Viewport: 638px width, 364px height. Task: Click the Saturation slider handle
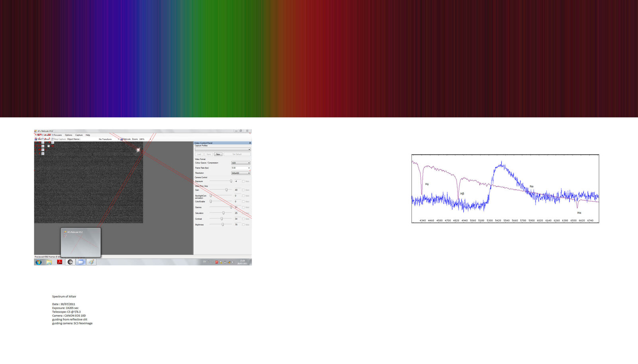pyautogui.click(x=223, y=213)
